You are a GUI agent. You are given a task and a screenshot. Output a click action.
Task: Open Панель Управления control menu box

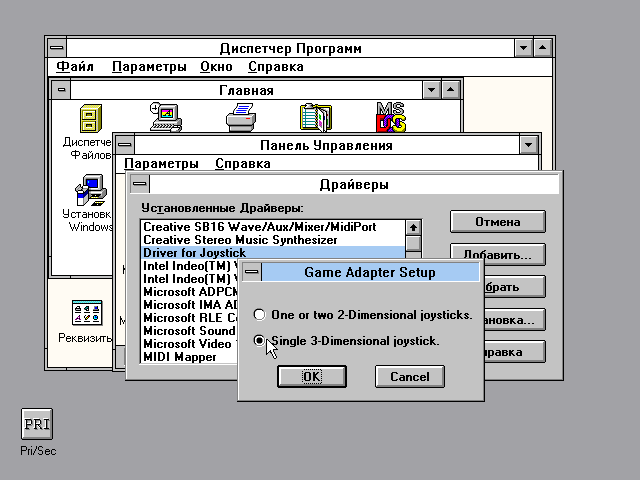pyautogui.click(x=125, y=145)
